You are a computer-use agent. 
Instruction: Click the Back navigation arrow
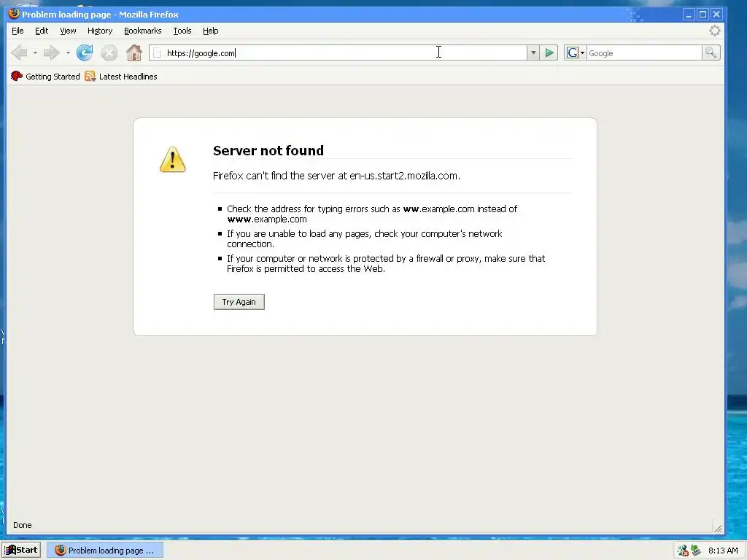click(x=19, y=52)
